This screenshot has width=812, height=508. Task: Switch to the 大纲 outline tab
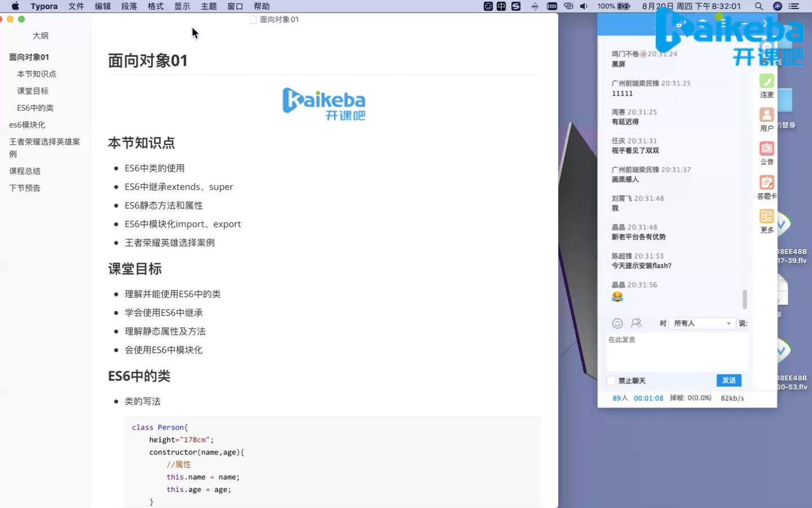(x=41, y=35)
